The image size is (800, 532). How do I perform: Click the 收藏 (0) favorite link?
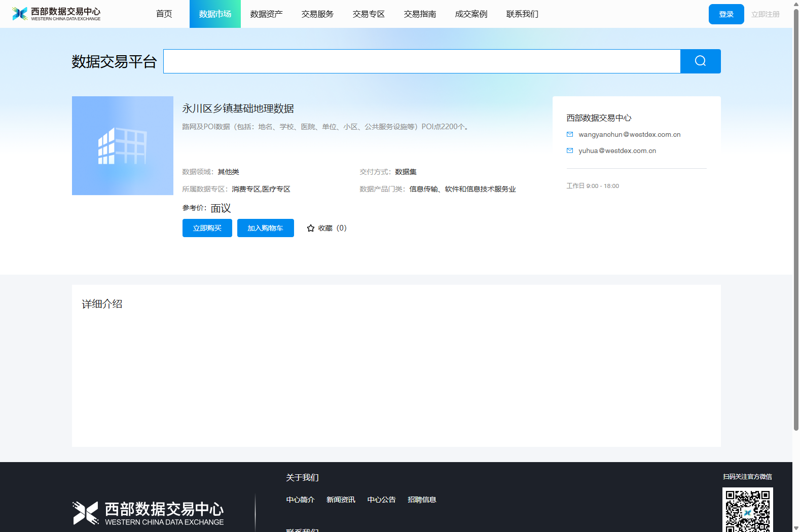click(x=327, y=228)
